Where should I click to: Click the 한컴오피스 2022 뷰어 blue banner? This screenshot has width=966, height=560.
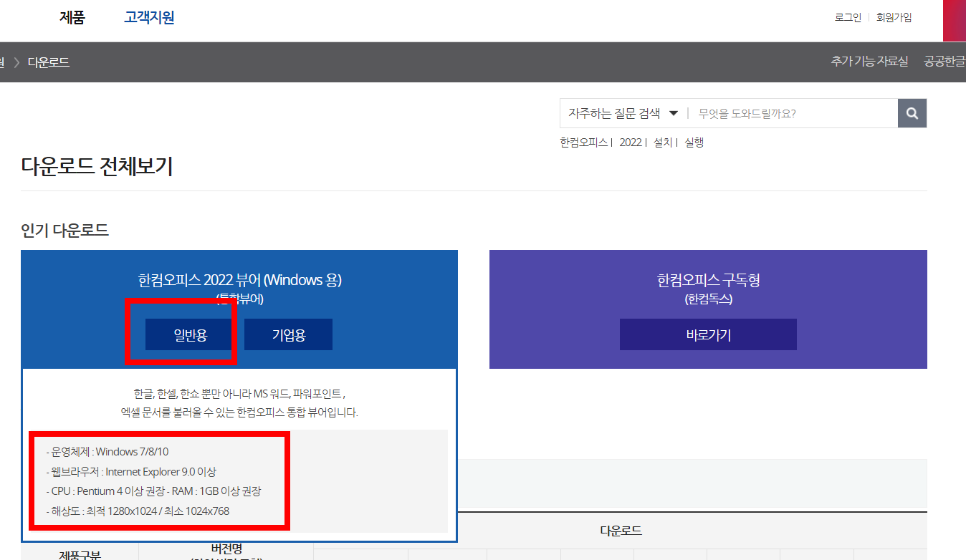coord(239,280)
